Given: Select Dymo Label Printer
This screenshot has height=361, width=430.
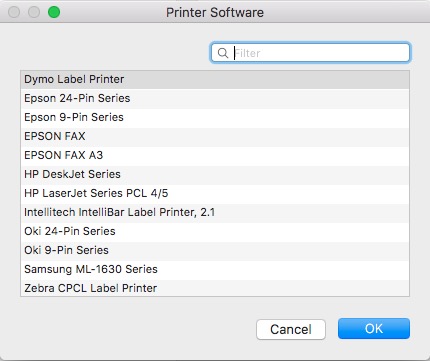Looking at the screenshot, I should 215,79.
